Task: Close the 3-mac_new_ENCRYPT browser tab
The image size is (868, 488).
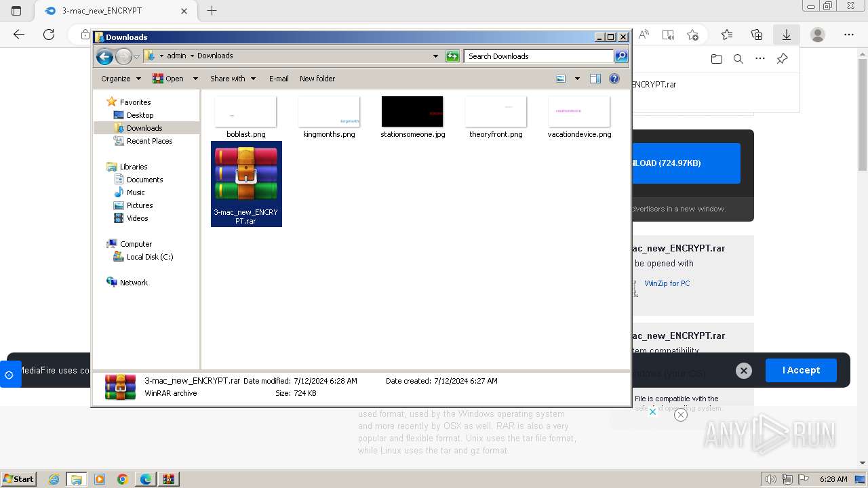Action: [x=184, y=11]
